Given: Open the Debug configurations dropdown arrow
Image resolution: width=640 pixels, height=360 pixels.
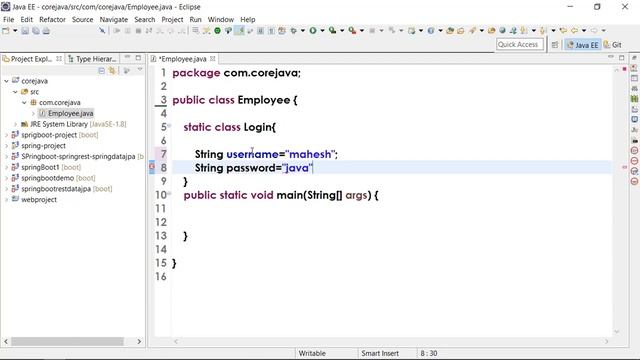Looking at the screenshot, I should pos(302,31).
